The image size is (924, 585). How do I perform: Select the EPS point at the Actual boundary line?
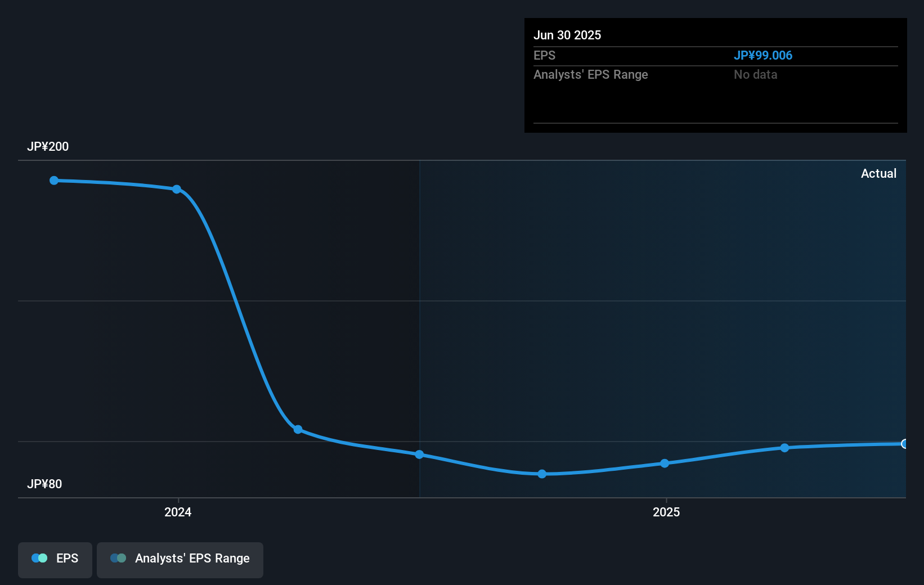click(x=419, y=454)
